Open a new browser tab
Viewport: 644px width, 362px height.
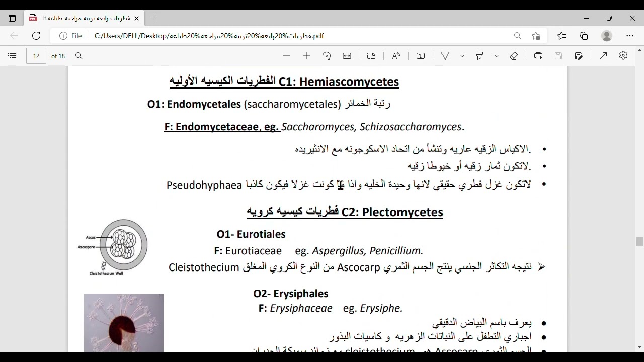coord(153,18)
